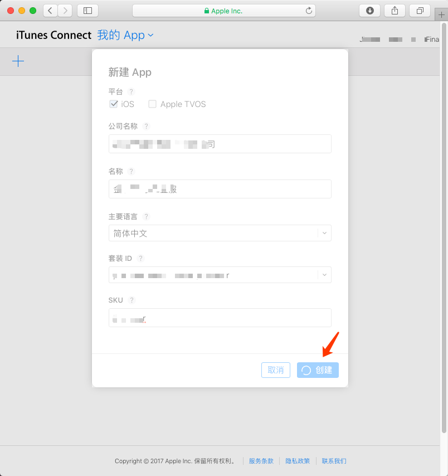Click into the 公司名称 text field
This screenshot has height=476, width=448.
coord(220,144)
